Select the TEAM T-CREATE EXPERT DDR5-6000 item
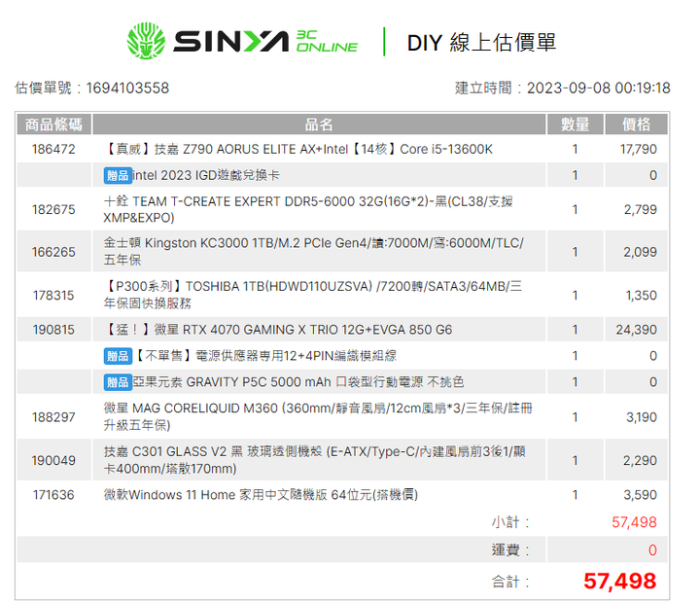Image resolution: width=700 pixels, height=604 pixels. tap(308, 209)
